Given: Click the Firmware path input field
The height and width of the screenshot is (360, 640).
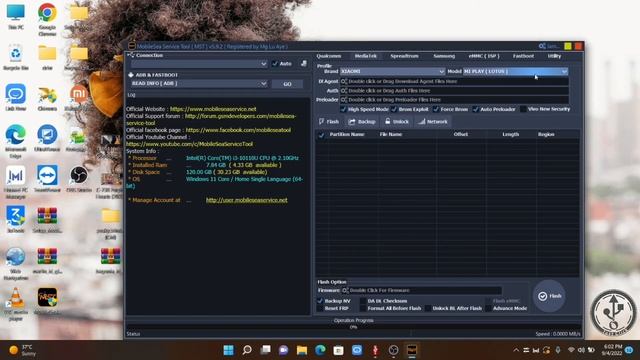Looking at the screenshot, I should (422, 290).
